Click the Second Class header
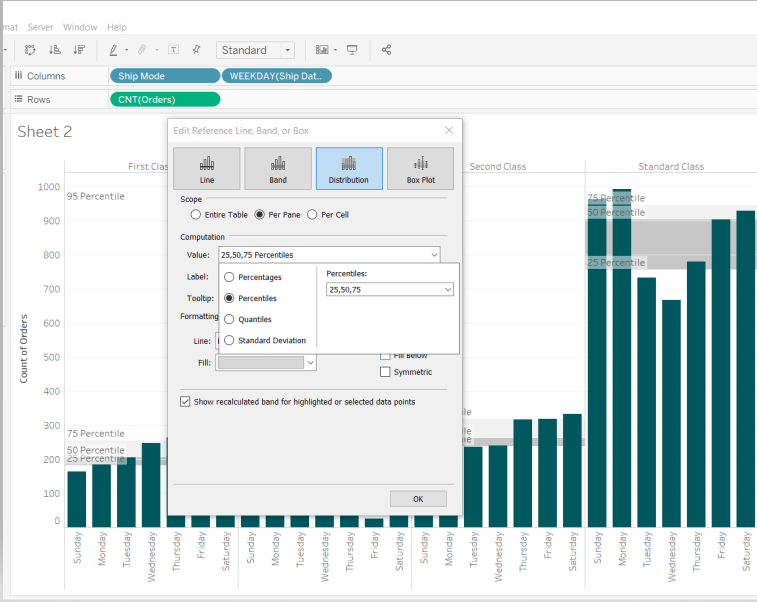 tap(497, 167)
